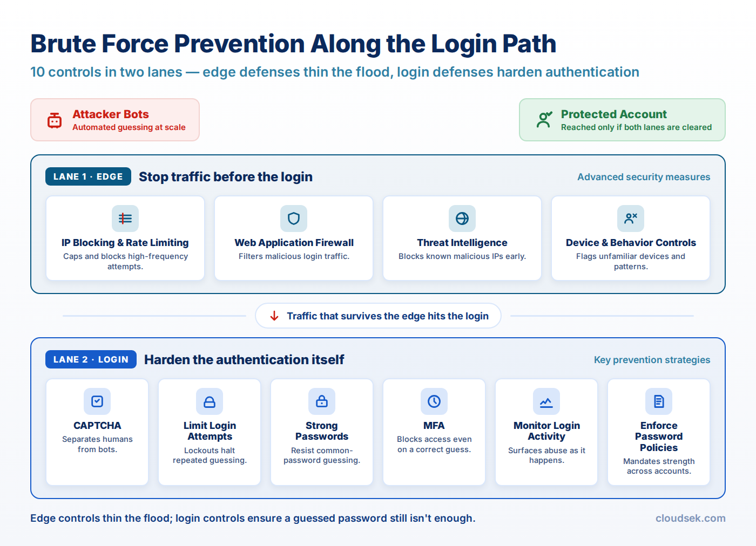Image resolution: width=756 pixels, height=546 pixels.
Task: Click 'Reached only if both lanes are cleared' text
Action: (636, 127)
